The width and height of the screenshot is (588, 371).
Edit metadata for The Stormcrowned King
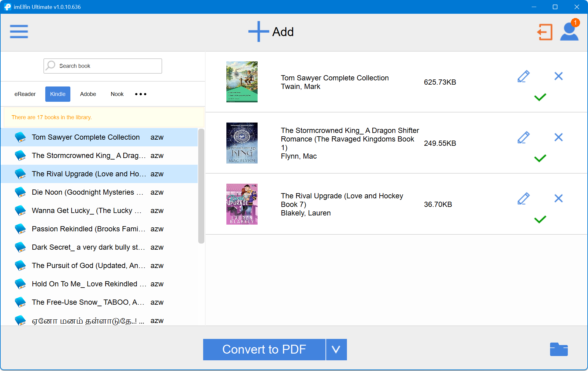(523, 137)
